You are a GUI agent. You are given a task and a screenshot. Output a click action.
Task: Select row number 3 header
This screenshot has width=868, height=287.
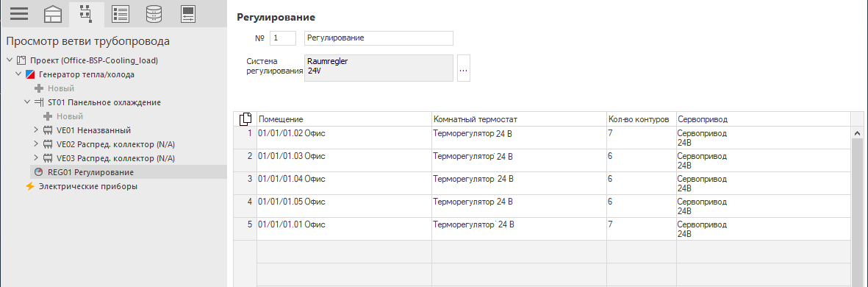[245, 183]
